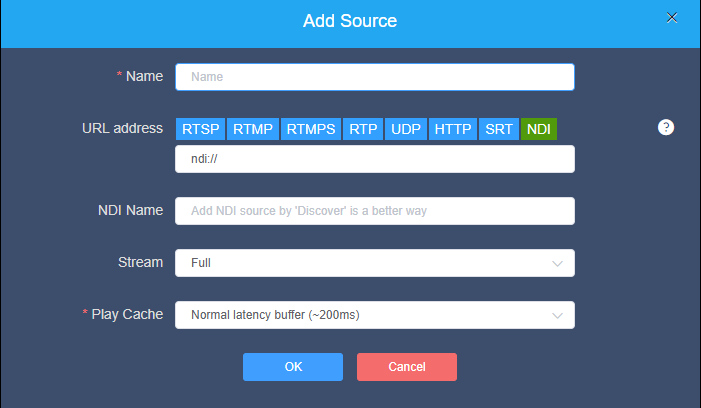Pick the RTP protocol button

pos(363,129)
